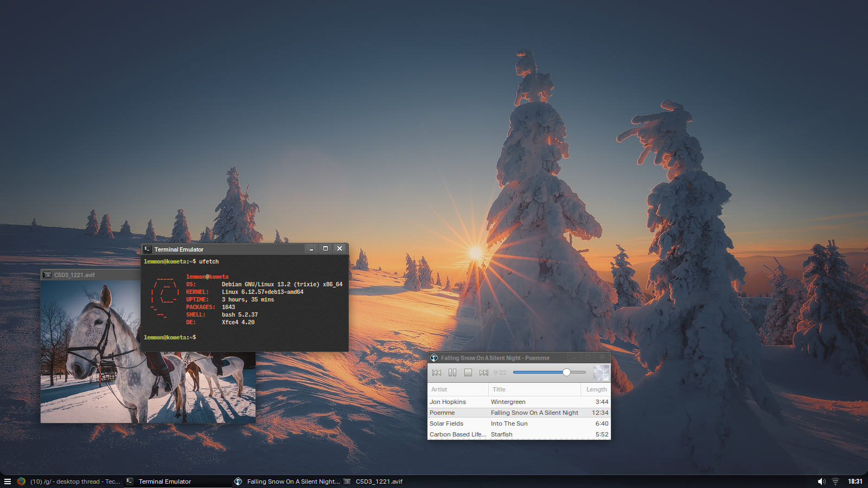Image resolution: width=868 pixels, height=488 pixels.
Task: Close the music player window
Action: click(602, 357)
